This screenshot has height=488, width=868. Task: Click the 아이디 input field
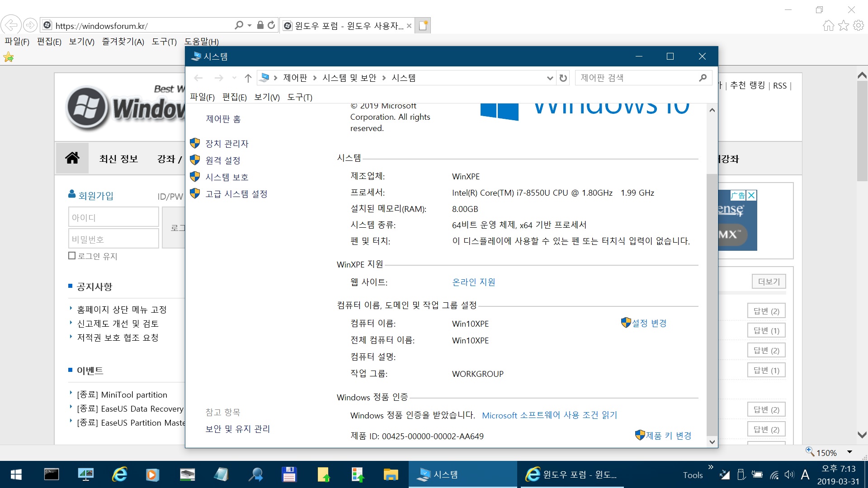(113, 217)
